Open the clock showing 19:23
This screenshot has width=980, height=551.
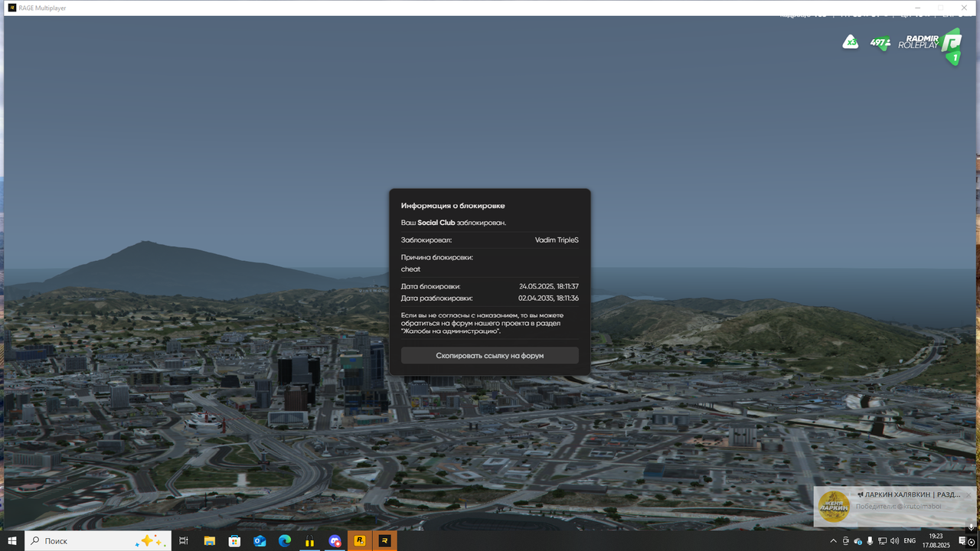tap(936, 540)
